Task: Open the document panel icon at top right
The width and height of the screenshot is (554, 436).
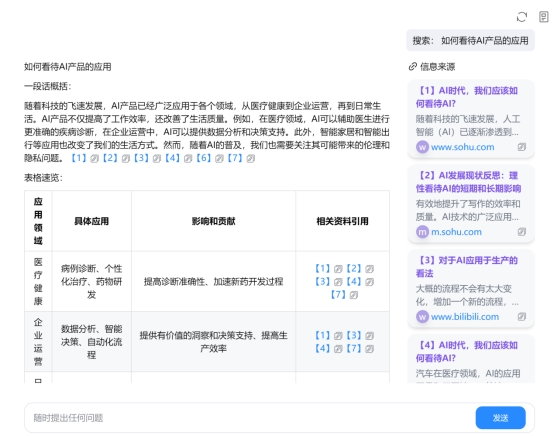Action: pyautogui.click(x=543, y=17)
